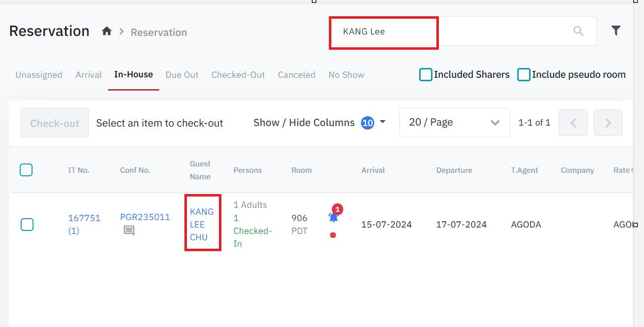Screen dimensions: 644x327
Task: Open IT No. 167751 link
Action: (84, 218)
